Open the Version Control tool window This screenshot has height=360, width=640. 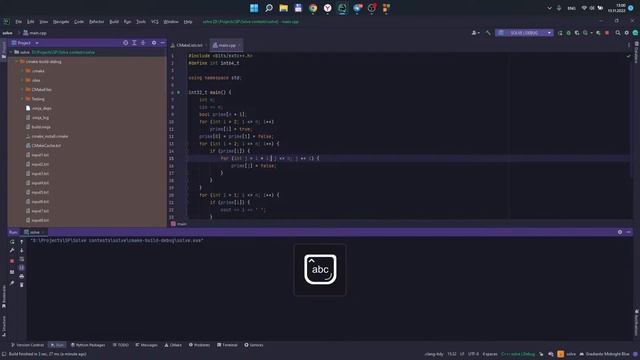tap(27, 345)
